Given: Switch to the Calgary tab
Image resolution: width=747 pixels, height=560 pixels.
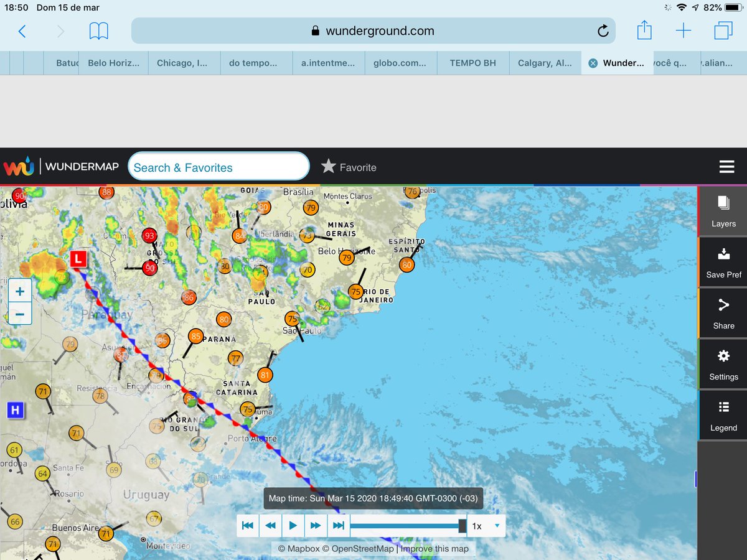Looking at the screenshot, I should click(545, 63).
